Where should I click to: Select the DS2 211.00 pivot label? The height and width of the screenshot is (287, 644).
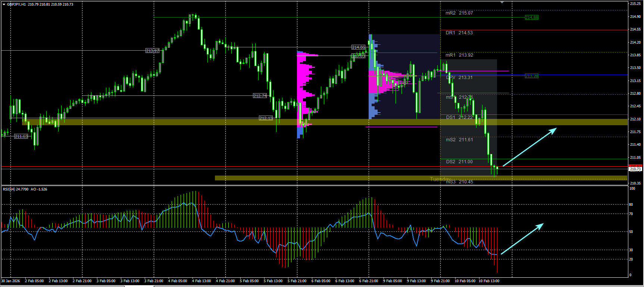459,162
